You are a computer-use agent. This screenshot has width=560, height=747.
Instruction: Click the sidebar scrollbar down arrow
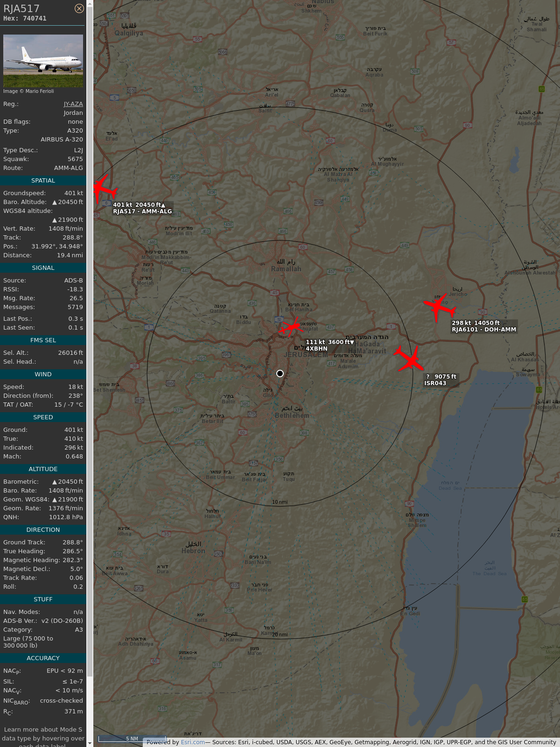[90, 743]
